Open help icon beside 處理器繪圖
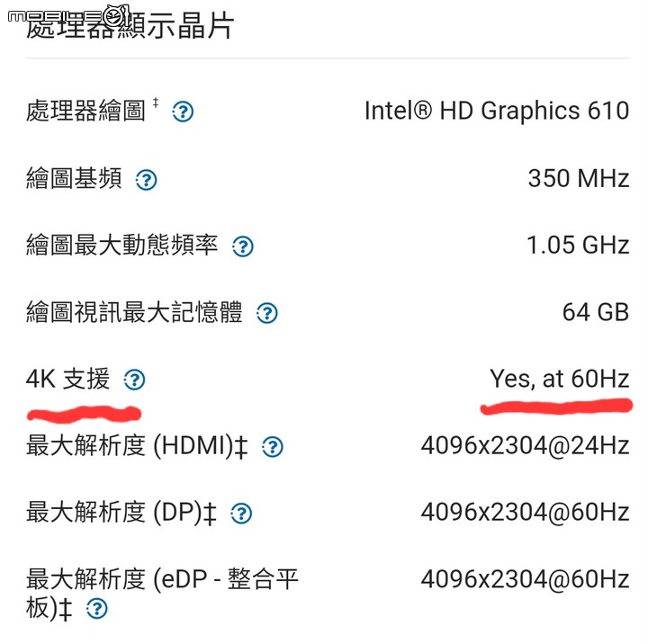The image size is (648, 644). (183, 112)
